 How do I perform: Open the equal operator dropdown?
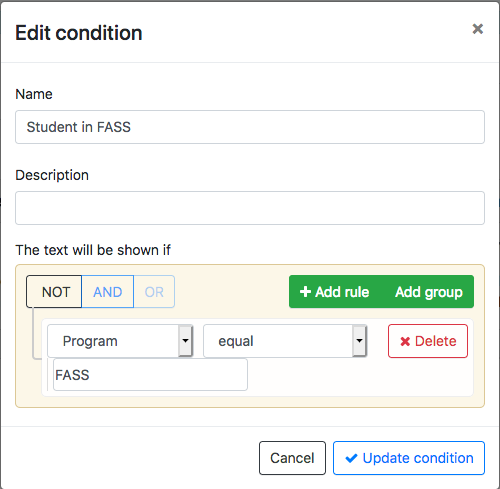click(x=285, y=341)
